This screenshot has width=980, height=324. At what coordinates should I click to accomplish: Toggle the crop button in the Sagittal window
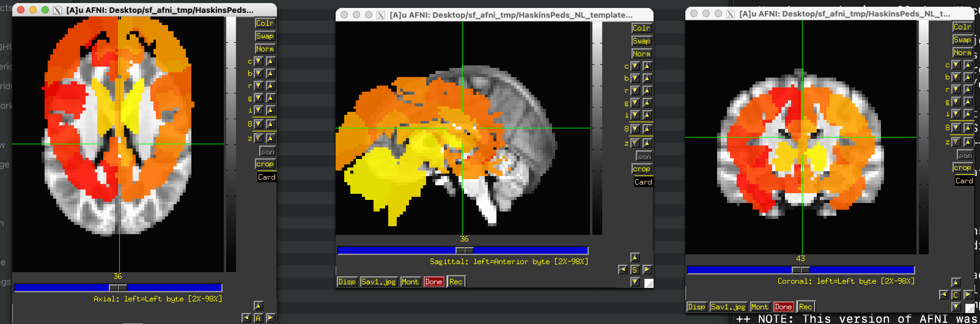pos(641,169)
